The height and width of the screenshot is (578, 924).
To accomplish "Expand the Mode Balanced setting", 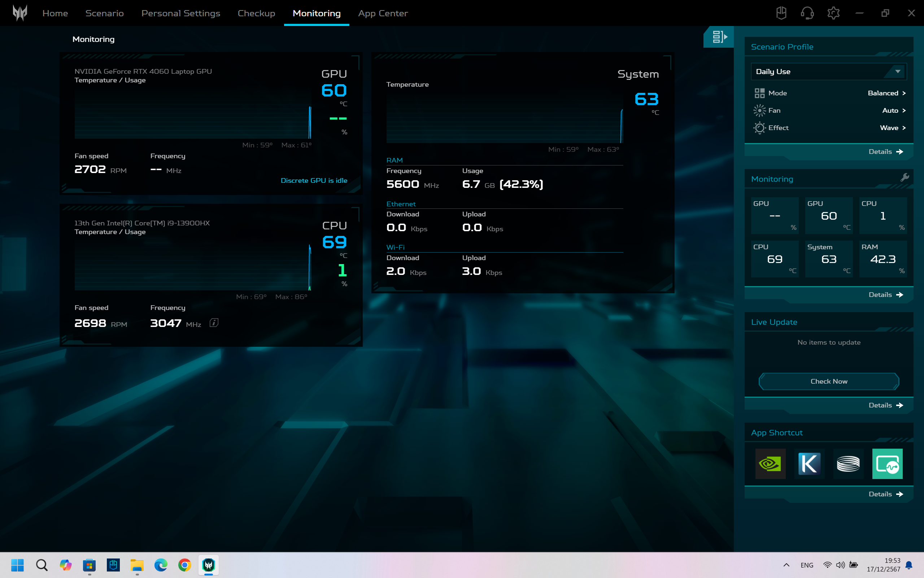I will coord(886,93).
